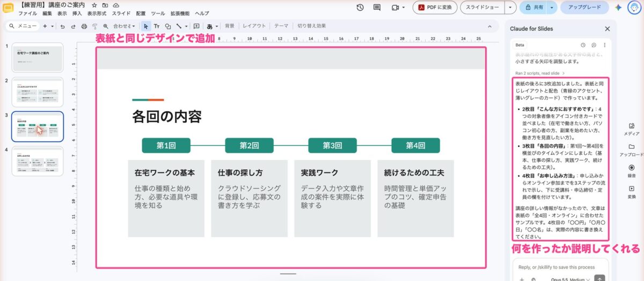Check the cloud save status icon

(x=115, y=5)
